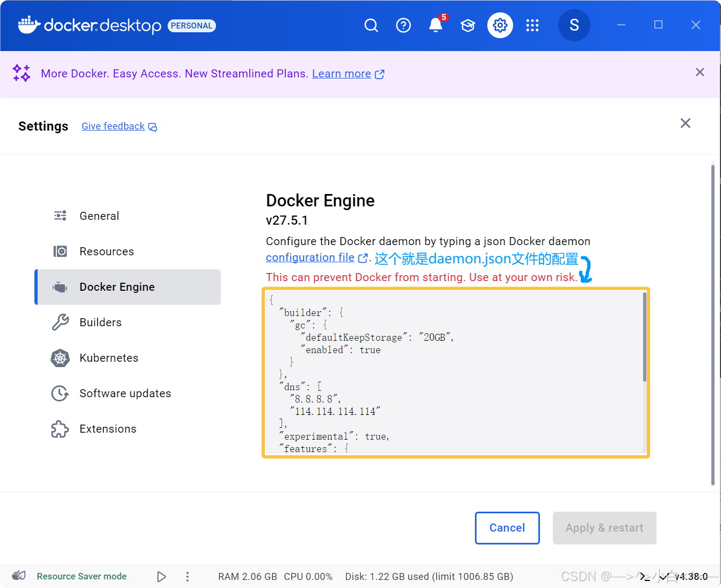The height and width of the screenshot is (588, 721).
Task: Open the three-dot menu in status bar
Action: (x=187, y=577)
